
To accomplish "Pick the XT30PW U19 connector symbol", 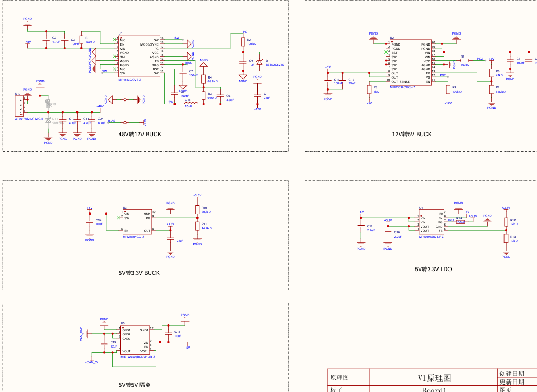I will pyautogui.click(x=19, y=106).
